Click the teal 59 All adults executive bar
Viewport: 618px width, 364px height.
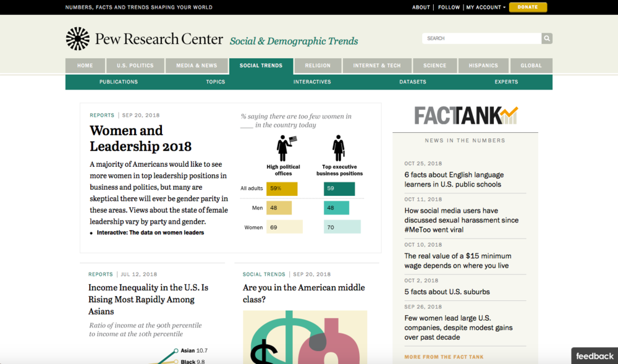tap(339, 188)
